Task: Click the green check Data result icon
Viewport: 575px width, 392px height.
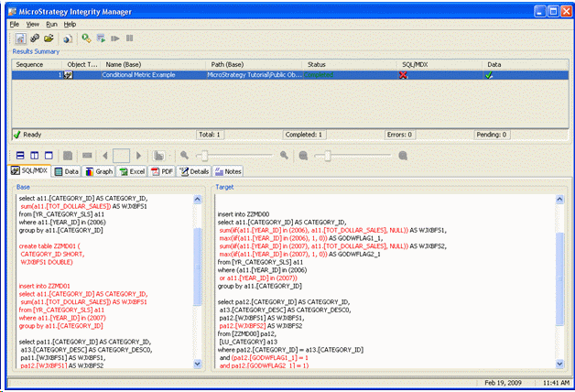Action: tap(489, 75)
